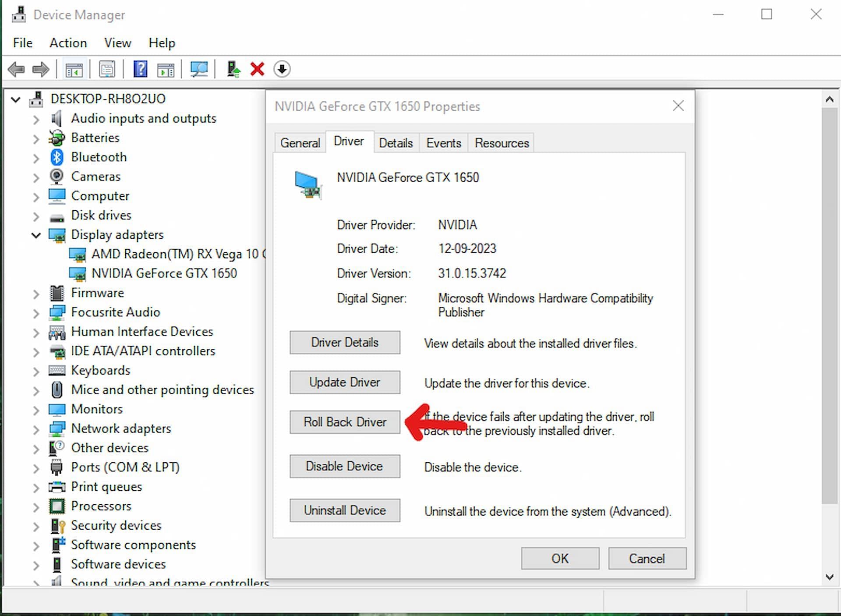Expand Ports (COM & LPT) category
This screenshot has height=616, width=841.
(x=36, y=468)
